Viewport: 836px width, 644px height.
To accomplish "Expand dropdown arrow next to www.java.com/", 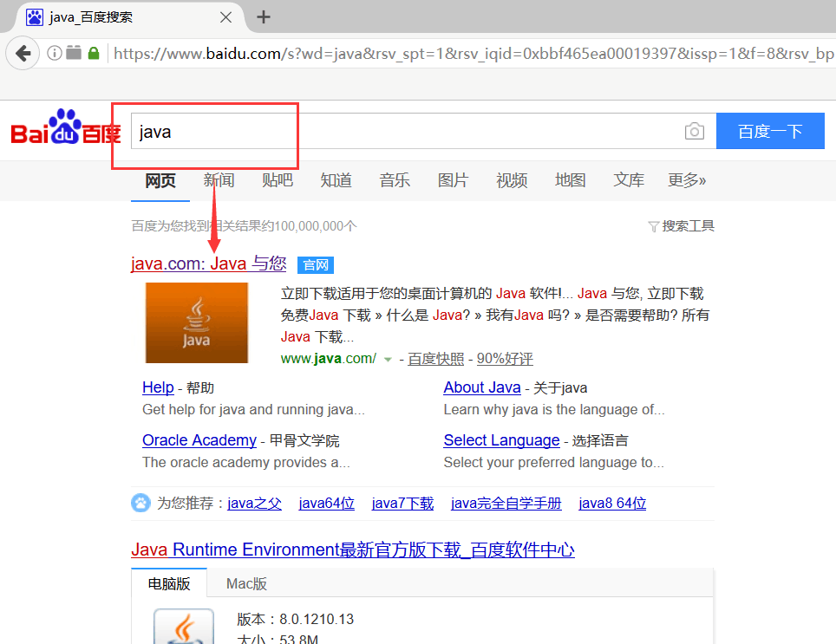I will click(389, 360).
